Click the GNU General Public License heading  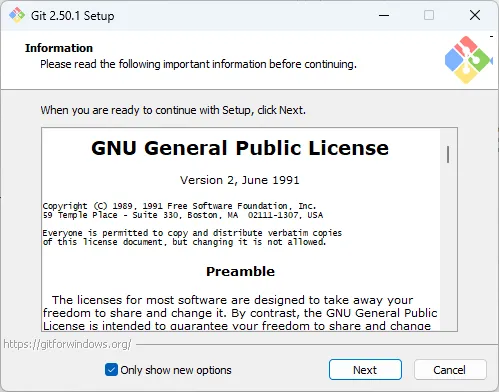[x=240, y=148]
